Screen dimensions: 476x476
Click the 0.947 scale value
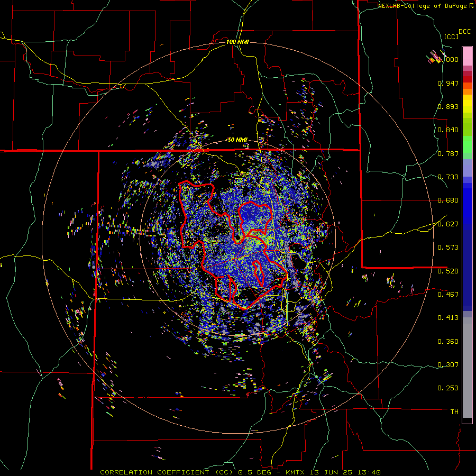coord(448,83)
